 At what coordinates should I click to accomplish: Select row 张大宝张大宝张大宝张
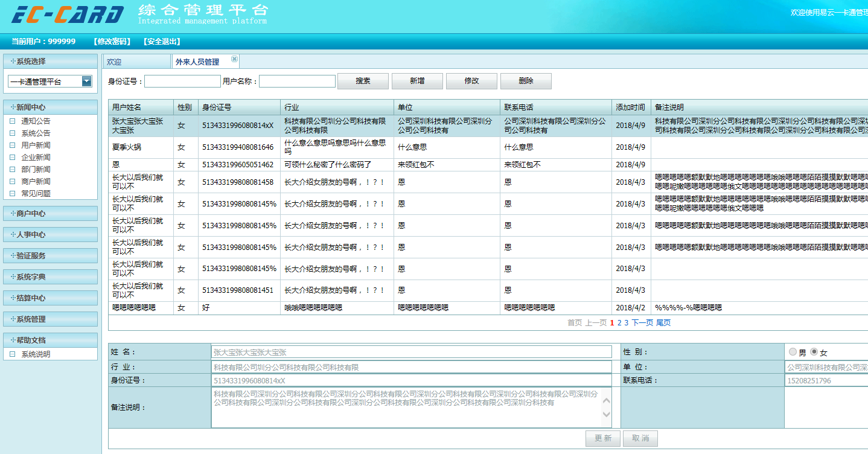coord(488,126)
